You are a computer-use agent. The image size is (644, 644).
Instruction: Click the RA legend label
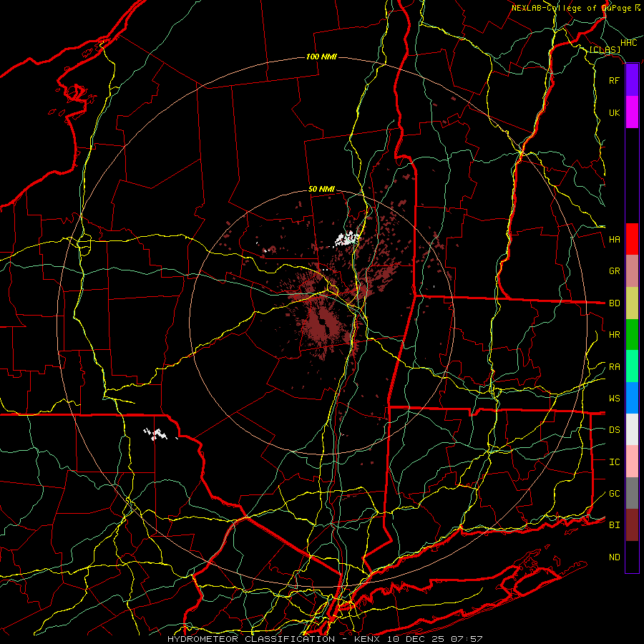tap(614, 367)
